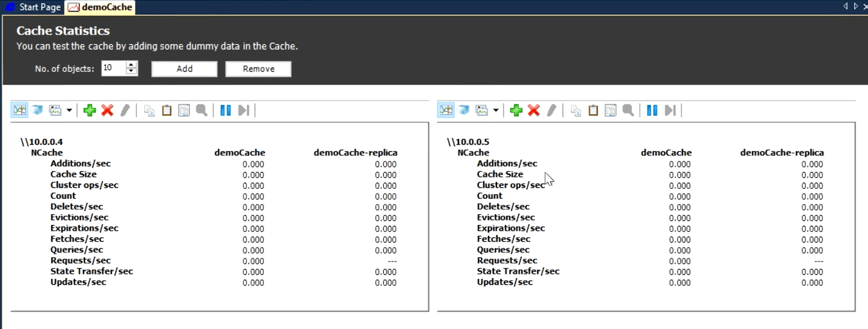Add a counter using green plus in 10.0.0.5 toolbar
Viewport: 868px width, 329px height.
coord(516,110)
